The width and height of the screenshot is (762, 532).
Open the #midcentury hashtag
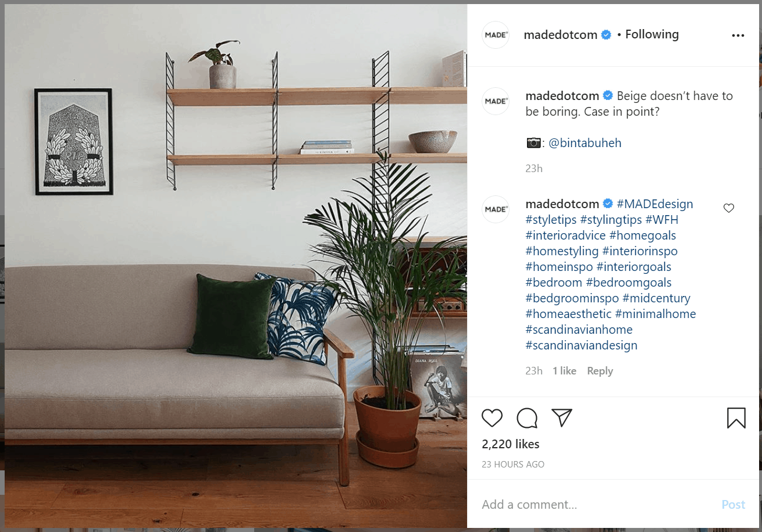(x=656, y=298)
